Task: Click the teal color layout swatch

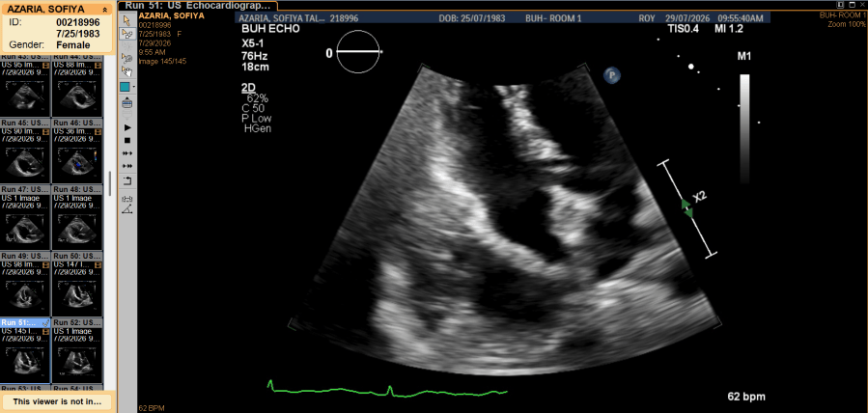Action: pyautogui.click(x=126, y=87)
